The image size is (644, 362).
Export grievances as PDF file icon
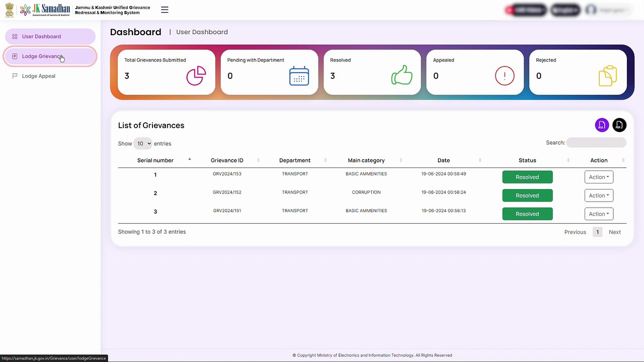tap(619, 125)
